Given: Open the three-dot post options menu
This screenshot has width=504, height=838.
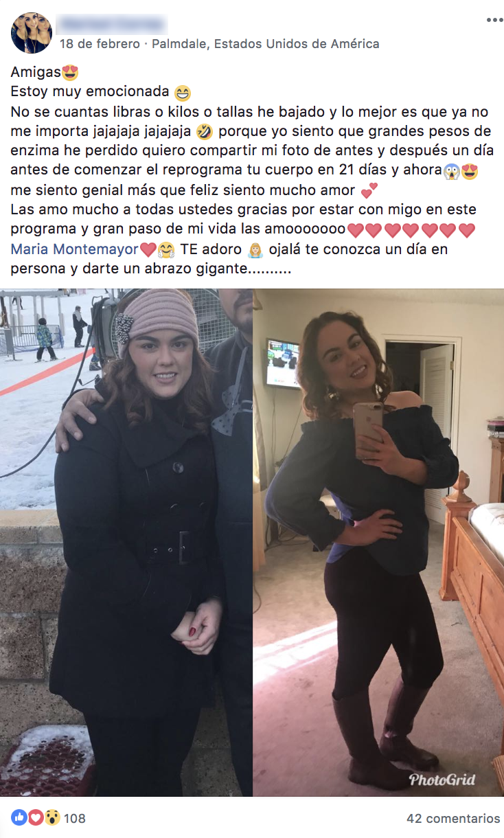Looking at the screenshot, I should tap(494, 21).
